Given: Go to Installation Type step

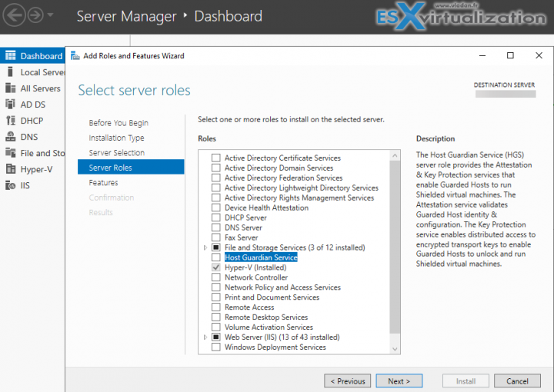Looking at the screenshot, I should point(116,138).
